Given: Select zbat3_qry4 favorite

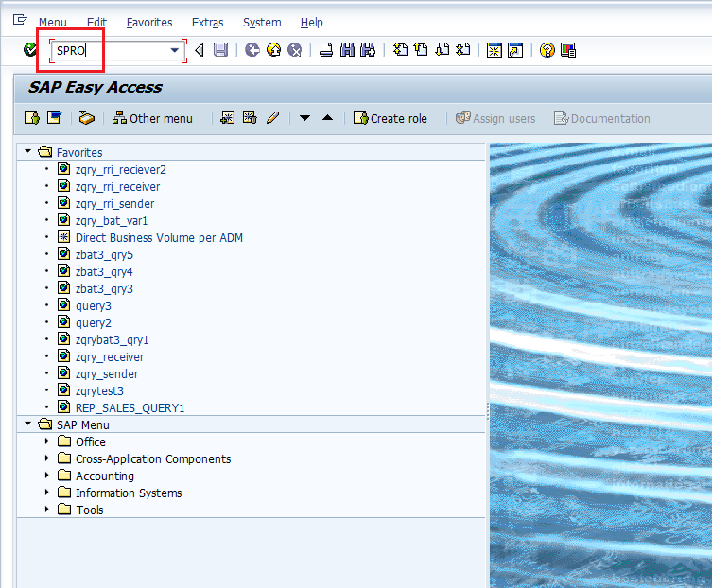Looking at the screenshot, I should point(104,272).
